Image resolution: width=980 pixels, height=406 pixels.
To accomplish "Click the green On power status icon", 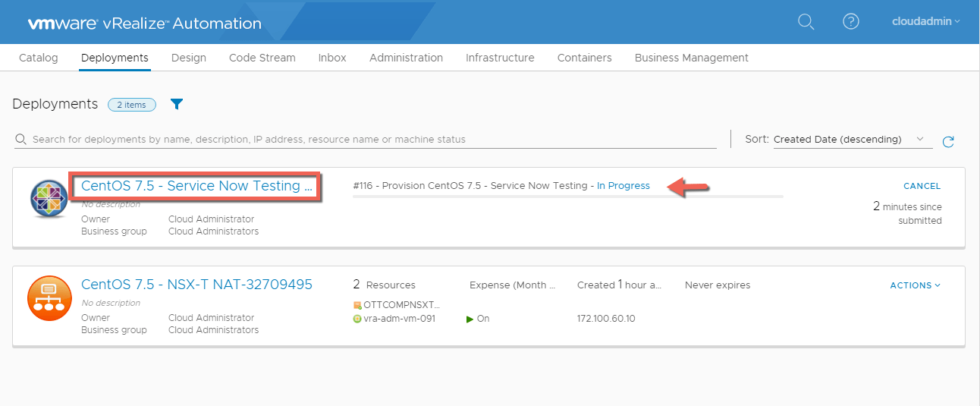I will tap(470, 319).
